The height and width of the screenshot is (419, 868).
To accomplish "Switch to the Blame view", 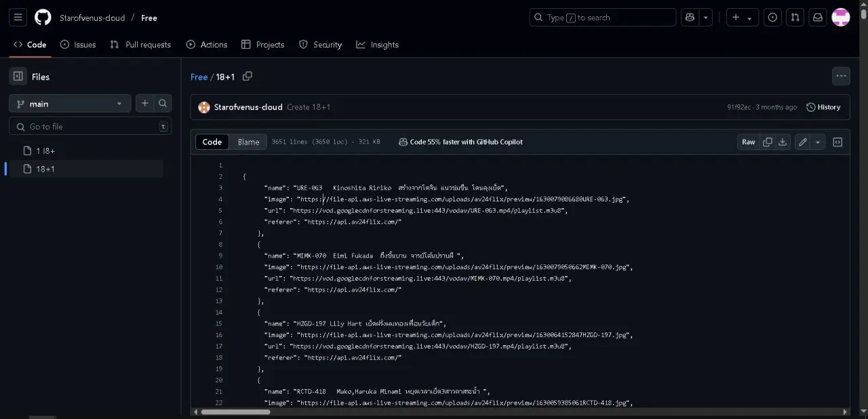I will 248,142.
